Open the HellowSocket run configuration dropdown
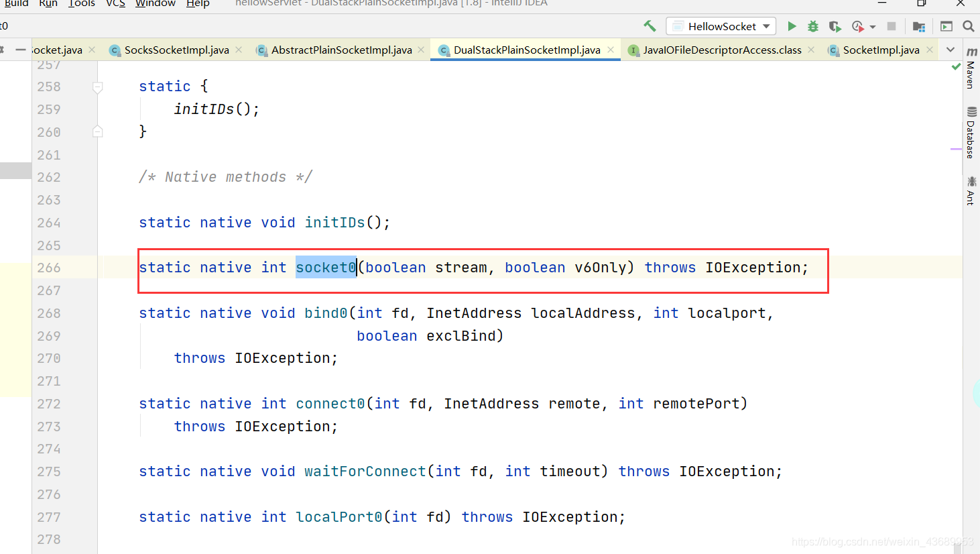This screenshot has height=554, width=980. 721,26
